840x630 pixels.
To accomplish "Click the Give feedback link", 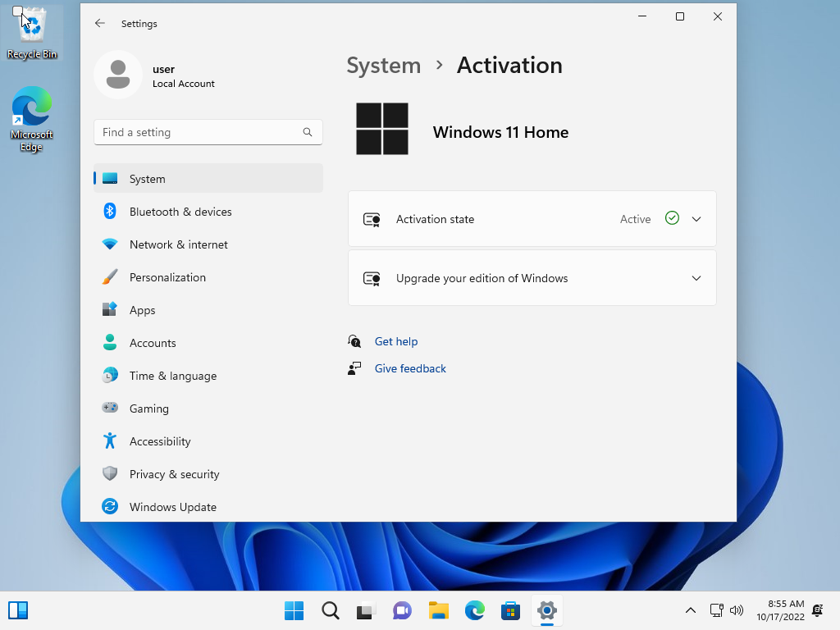I will 410,368.
